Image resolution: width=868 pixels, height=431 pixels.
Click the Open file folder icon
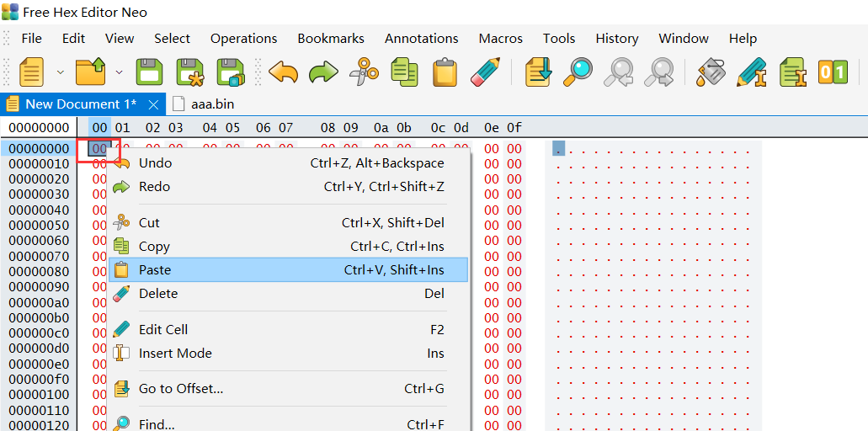[x=90, y=72]
